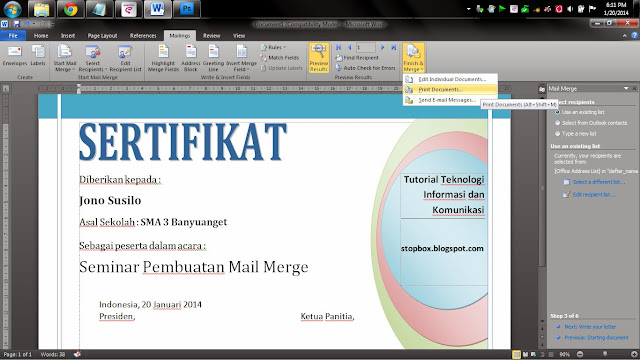Select Type a new list option
The width and height of the screenshot is (640, 360).
[576, 133]
